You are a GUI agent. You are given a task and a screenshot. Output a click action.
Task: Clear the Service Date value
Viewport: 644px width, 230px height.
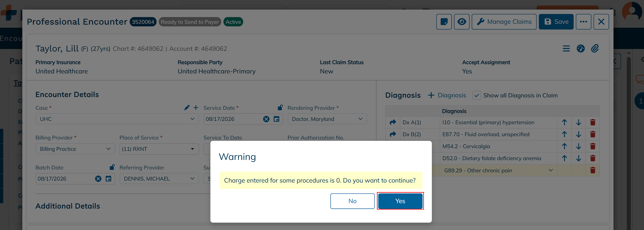(266, 119)
